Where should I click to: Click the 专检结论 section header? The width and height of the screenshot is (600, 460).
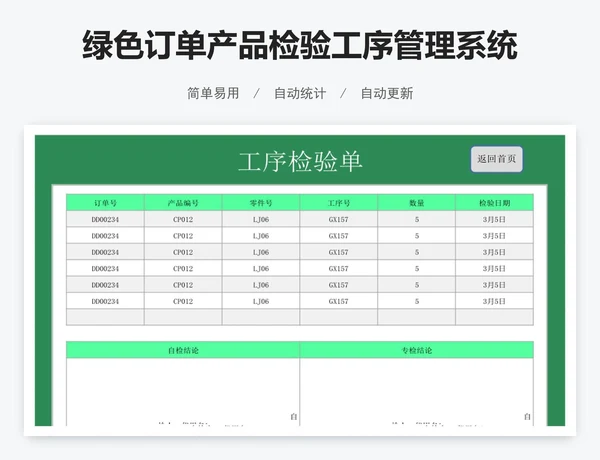click(417, 350)
